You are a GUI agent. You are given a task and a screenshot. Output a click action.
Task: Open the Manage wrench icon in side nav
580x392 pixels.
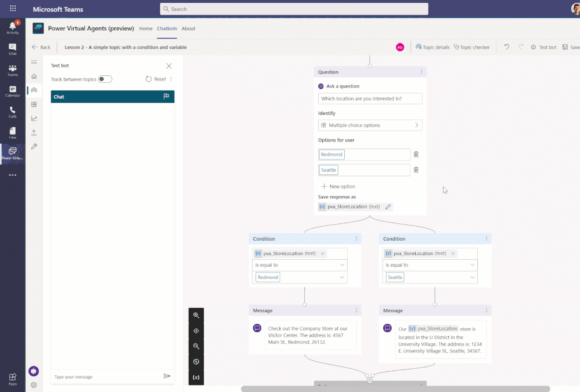point(34,146)
